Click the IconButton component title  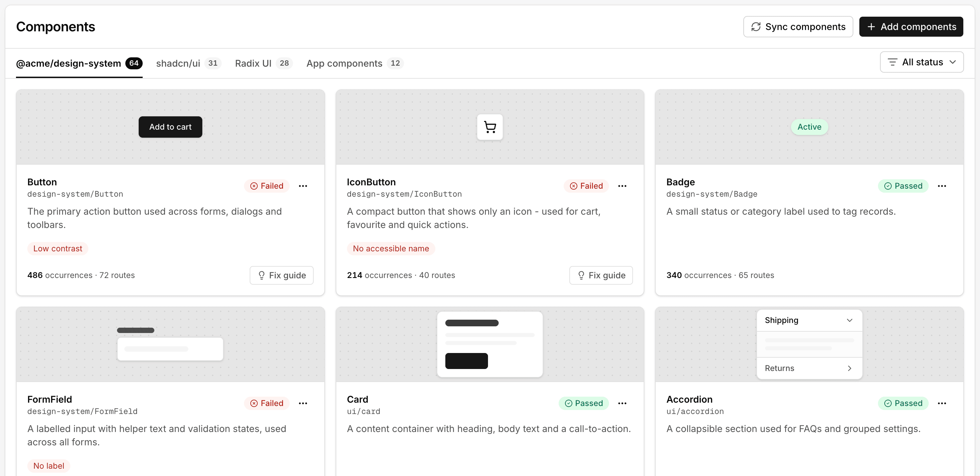pyautogui.click(x=371, y=182)
